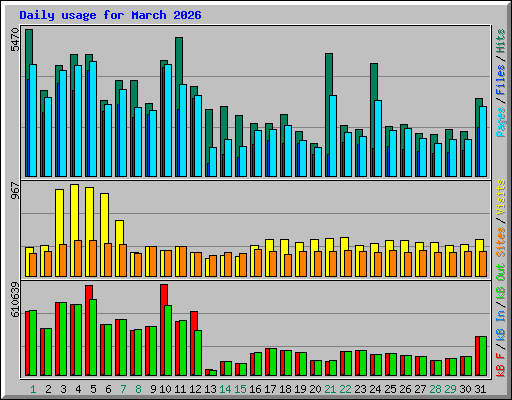Click the red kB bar peak for day 5
Image resolution: width=512 pixels, height=400 pixels.
(89, 292)
